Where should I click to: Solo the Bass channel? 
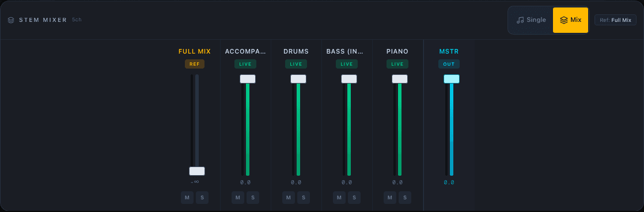[x=354, y=198]
